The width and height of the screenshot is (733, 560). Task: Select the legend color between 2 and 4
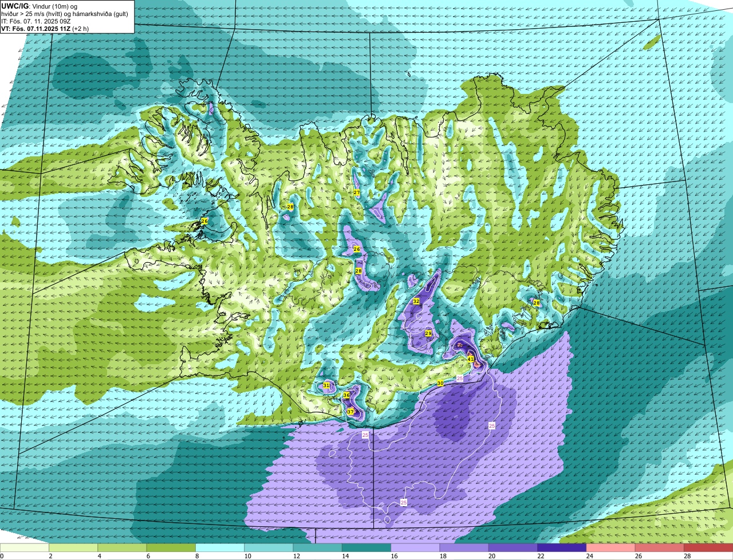pos(73,548)
